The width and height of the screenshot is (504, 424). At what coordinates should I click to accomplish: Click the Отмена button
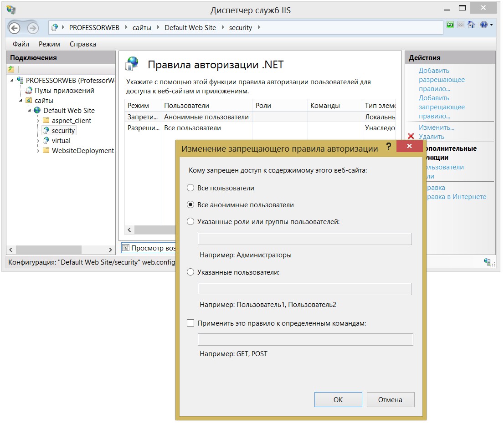[x=390, y=399]
